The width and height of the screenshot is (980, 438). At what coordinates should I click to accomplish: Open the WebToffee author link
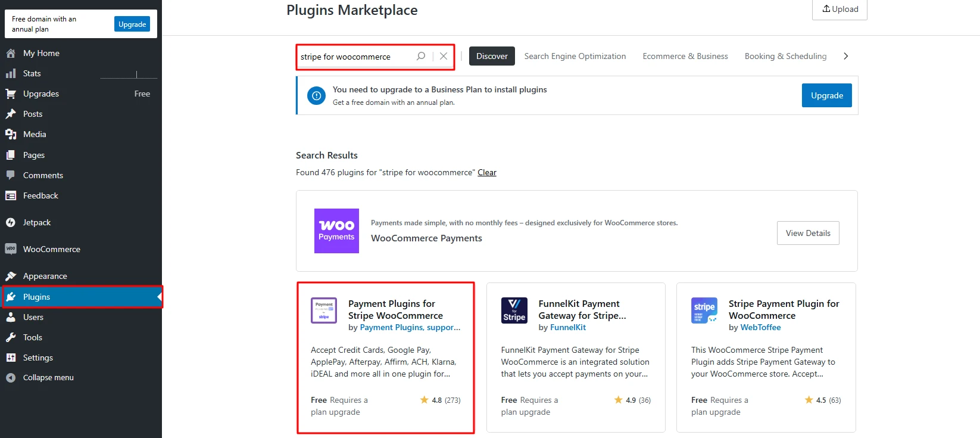760,327
